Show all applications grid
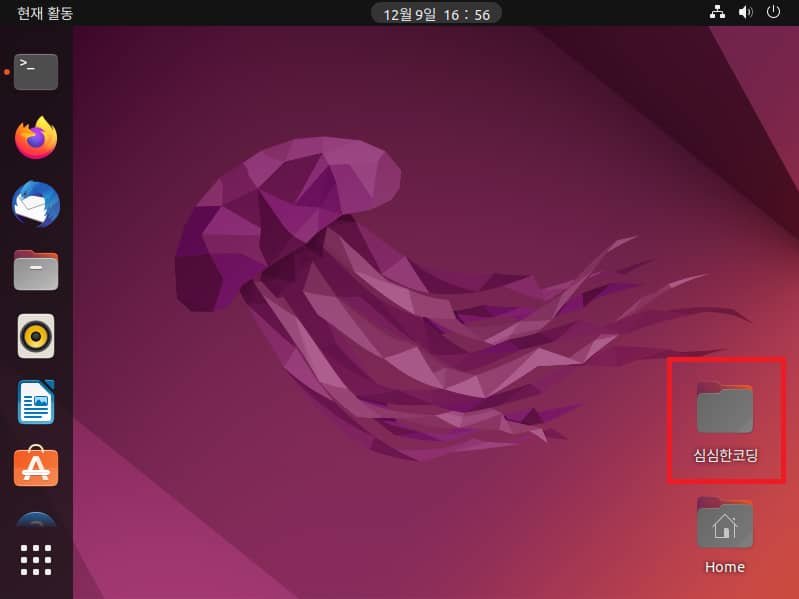Image resolution: width=799 pixels, height=599 pixels. (x=36, y=560)
